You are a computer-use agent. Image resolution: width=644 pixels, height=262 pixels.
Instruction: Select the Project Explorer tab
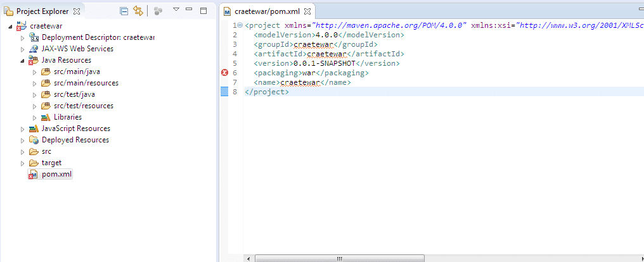[43, 11]
